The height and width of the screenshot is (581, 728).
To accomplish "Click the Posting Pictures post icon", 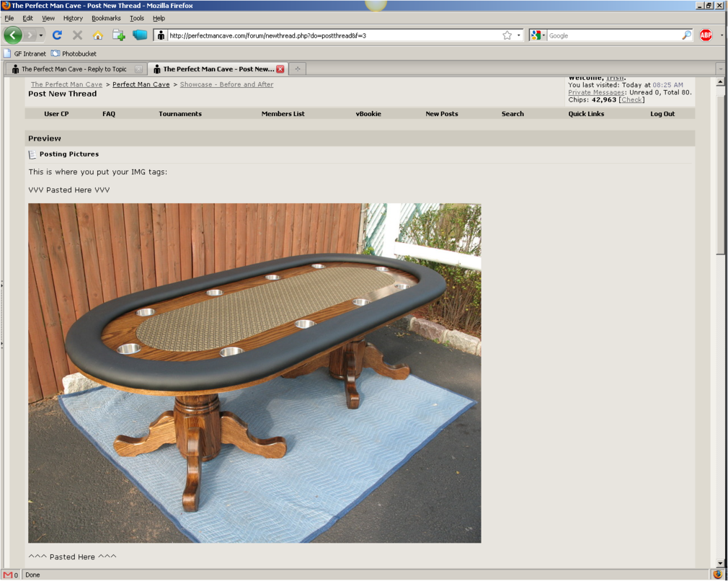I will [32, 154].
